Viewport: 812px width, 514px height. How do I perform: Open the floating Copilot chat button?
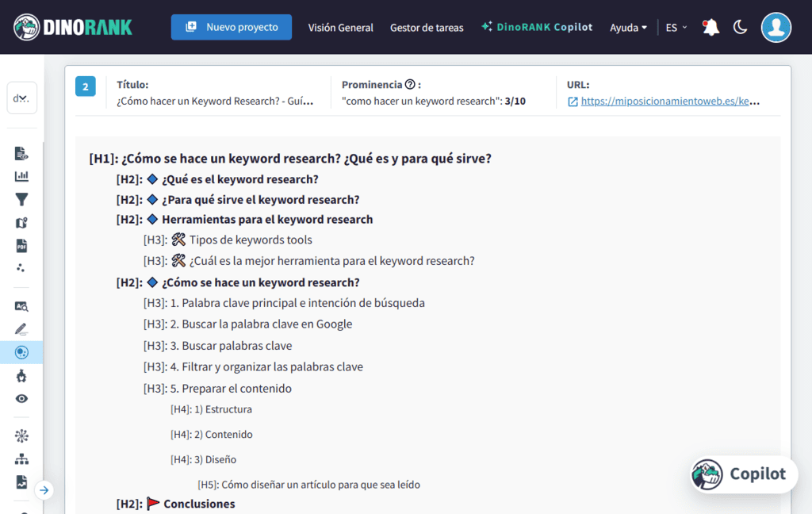[x=742, y=474]
